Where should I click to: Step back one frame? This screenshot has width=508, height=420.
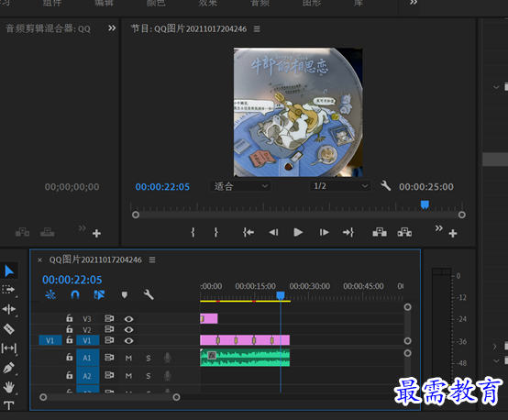click(273, 232)
